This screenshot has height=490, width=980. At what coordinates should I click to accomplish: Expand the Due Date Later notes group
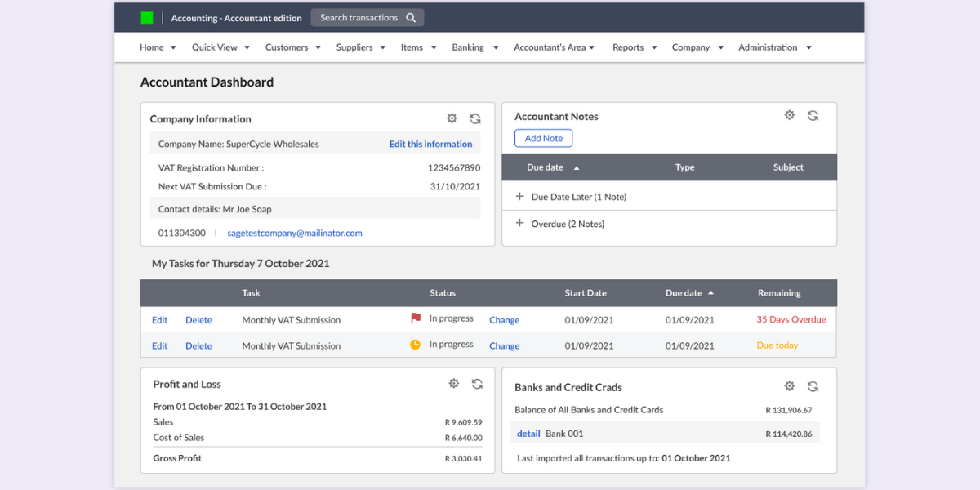[519, 196]
